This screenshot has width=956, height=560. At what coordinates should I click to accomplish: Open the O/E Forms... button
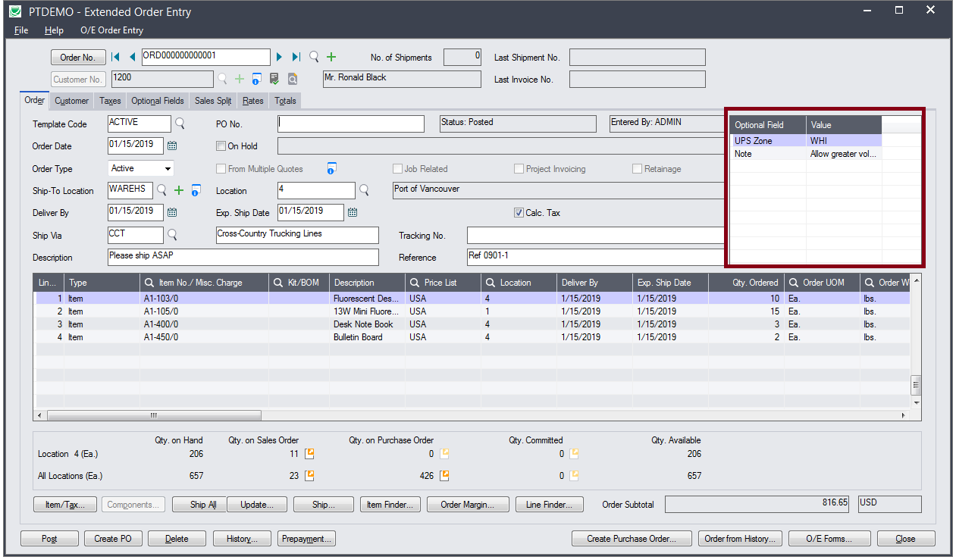tap(829, 539)
